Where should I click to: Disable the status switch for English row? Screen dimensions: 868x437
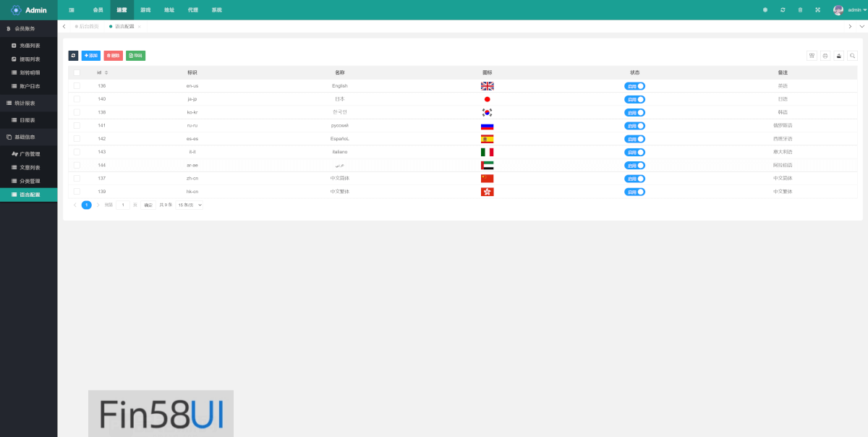click(x=634, y=86)
